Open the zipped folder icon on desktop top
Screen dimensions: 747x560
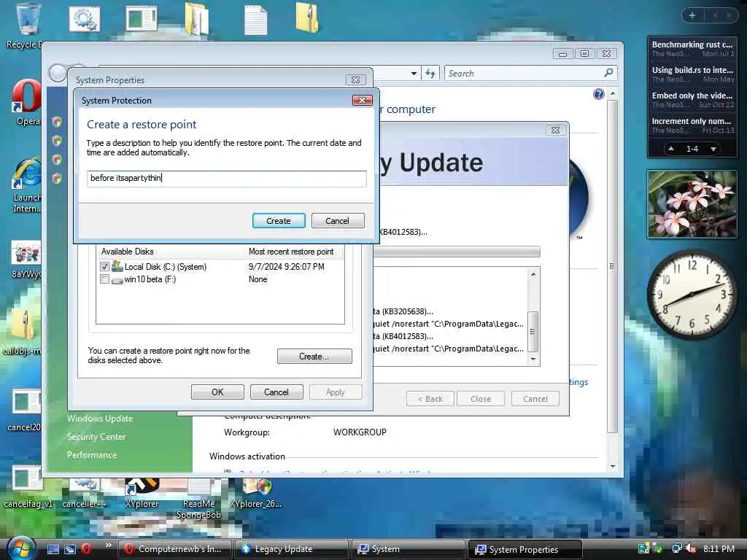(307, 17)
